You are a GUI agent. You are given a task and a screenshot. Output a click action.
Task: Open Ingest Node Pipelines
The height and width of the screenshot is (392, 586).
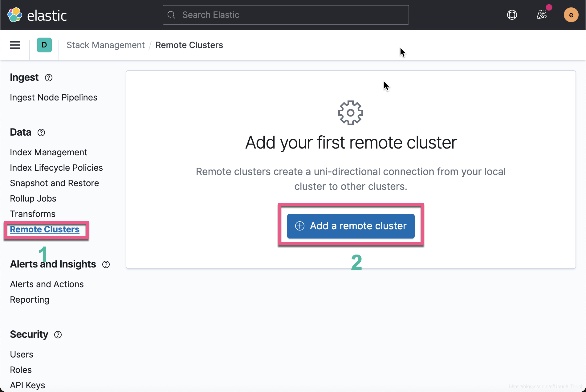[x=54, y=97]
